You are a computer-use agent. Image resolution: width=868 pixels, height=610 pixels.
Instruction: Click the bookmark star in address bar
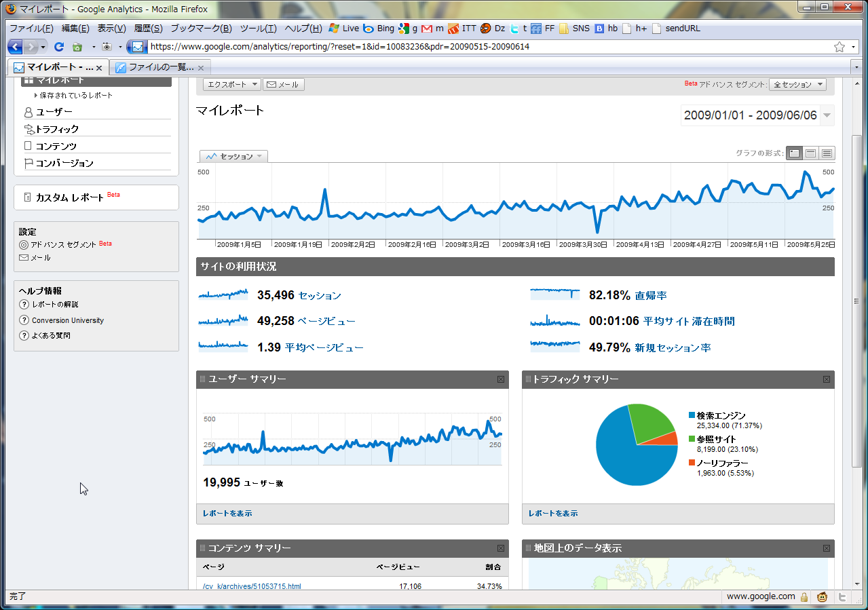click(839, 47)
